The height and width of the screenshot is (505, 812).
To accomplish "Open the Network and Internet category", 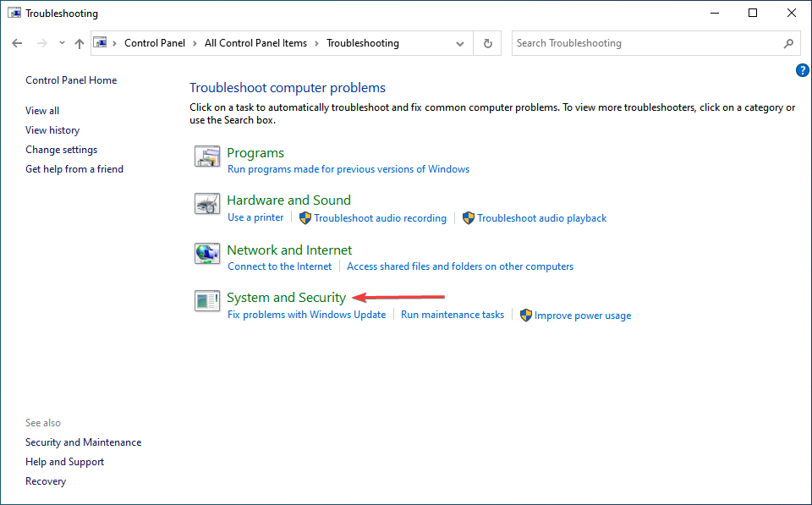I will [x=289, y=250].
